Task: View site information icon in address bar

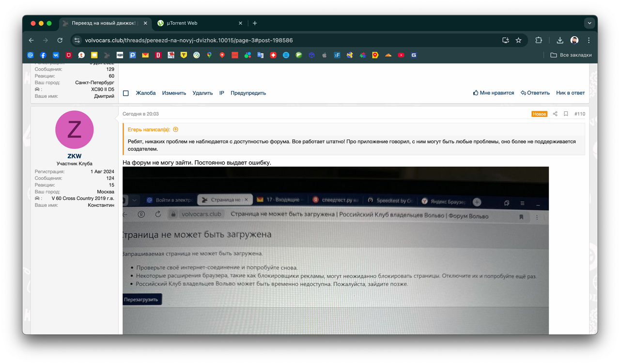Action: click(77, 40)
